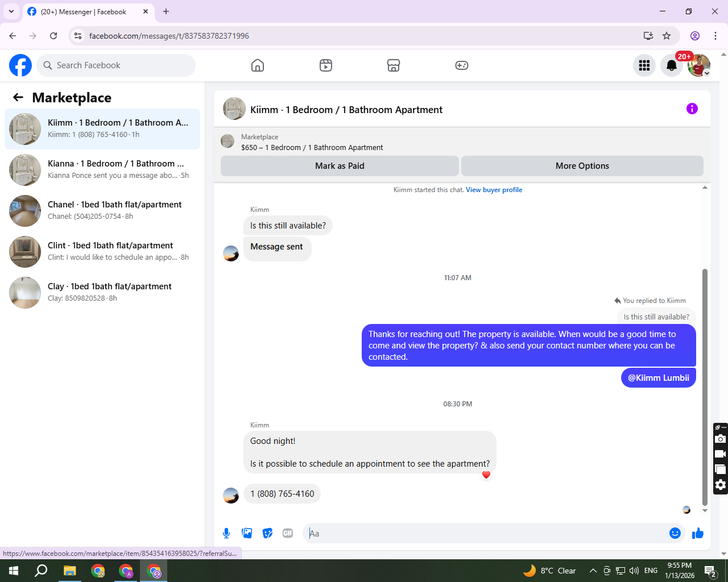Choose a sticker from the sticker icon
728x582 pixels.
[x=267, y=533]
